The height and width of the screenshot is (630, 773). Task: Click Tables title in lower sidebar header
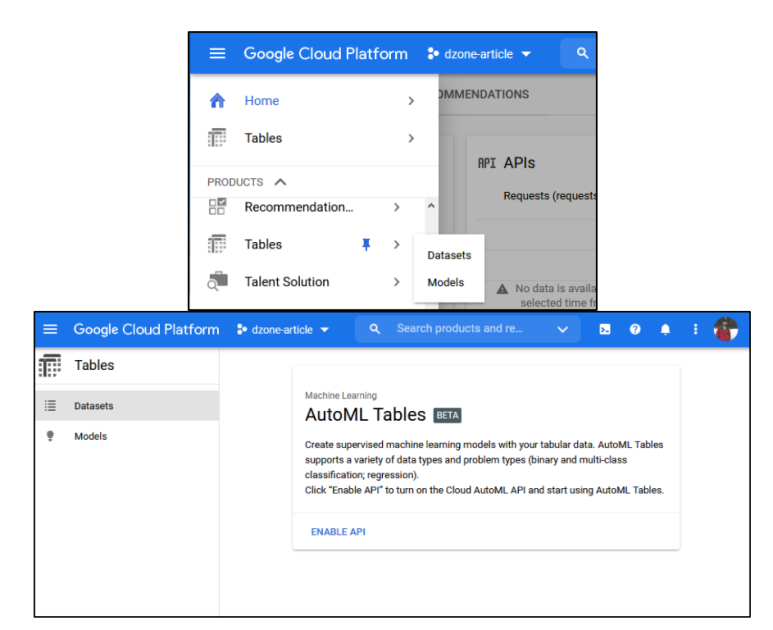(94, 365)
